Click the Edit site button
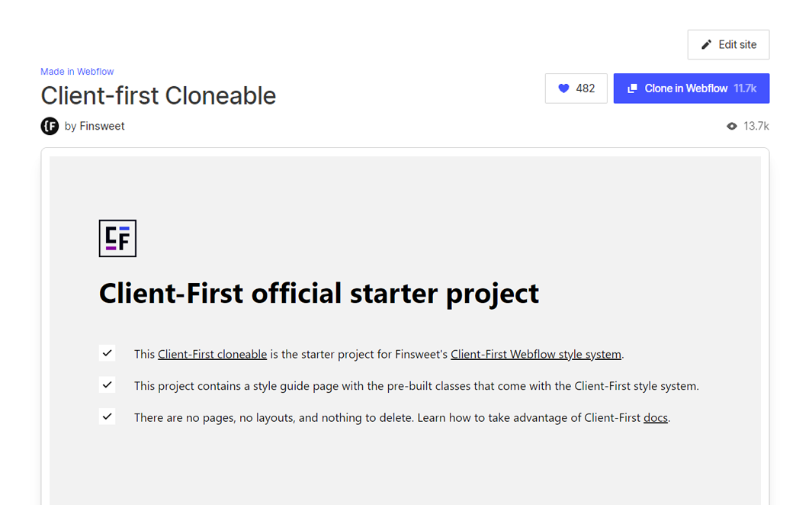The width and height of the screenshot is (812, 505). pos(729,44)
